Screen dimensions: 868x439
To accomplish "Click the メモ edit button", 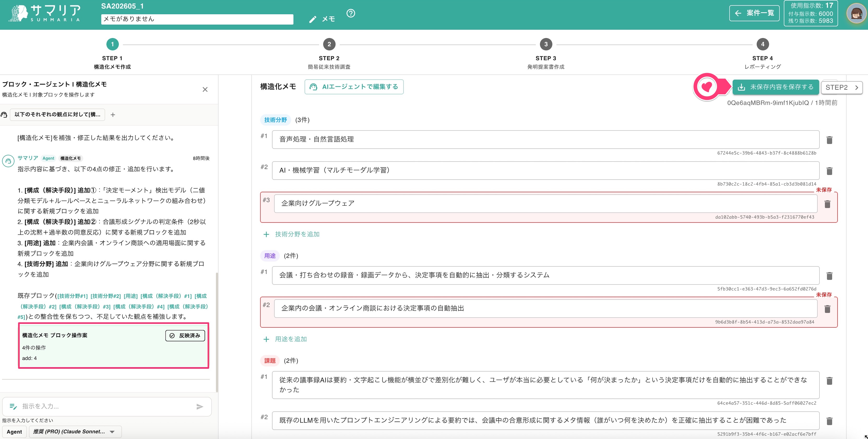I will 322,19.
